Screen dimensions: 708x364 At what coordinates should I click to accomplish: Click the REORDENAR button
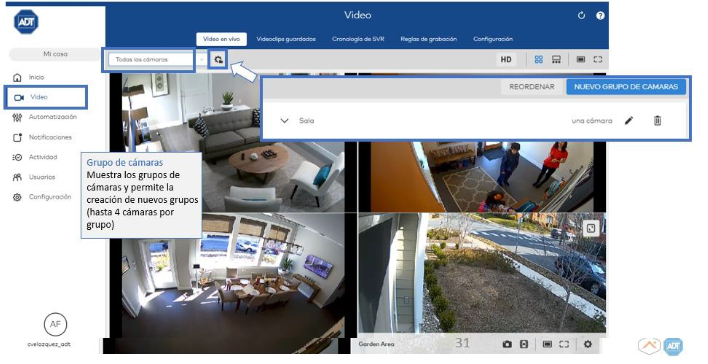(x=532, y=87)
